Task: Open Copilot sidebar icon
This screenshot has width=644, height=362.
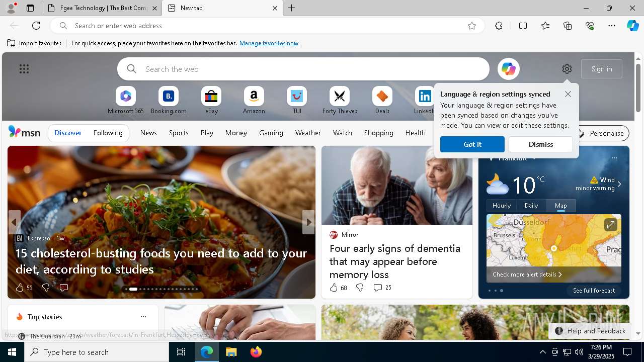Action: coord(632,26)
